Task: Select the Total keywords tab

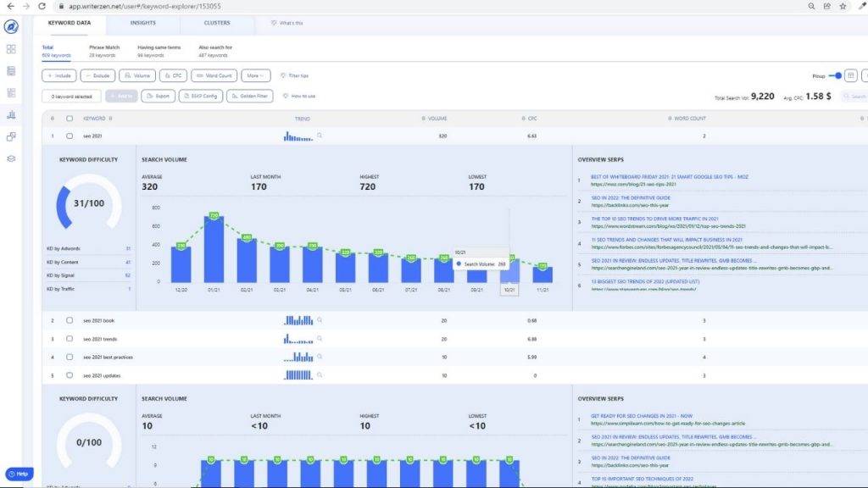Action: point(56,51)
